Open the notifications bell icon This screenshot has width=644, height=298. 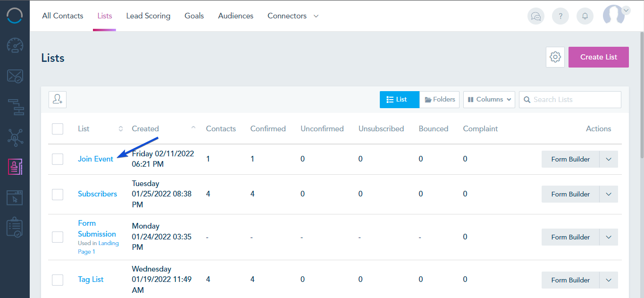tap(585, 16)
